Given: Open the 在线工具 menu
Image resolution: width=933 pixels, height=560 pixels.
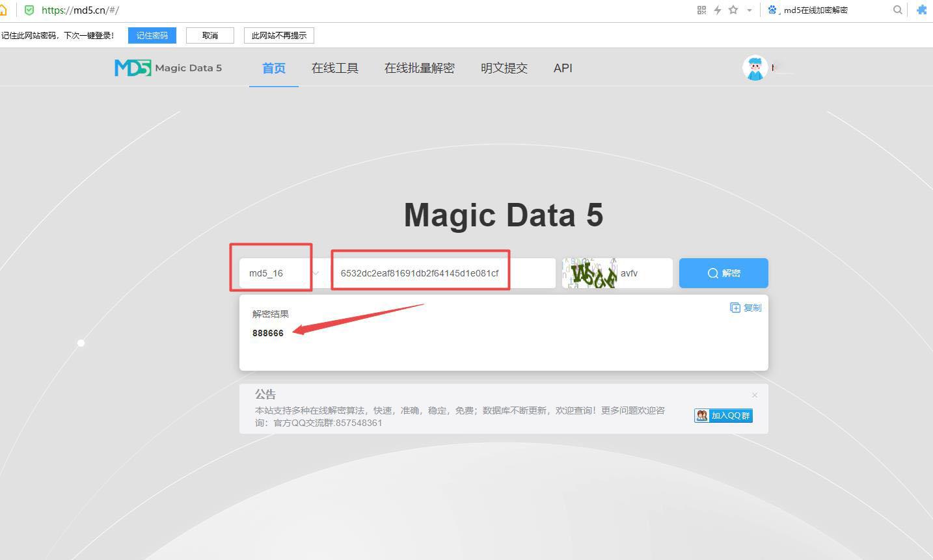Looking at the screenshot, I should pos(335,68).
